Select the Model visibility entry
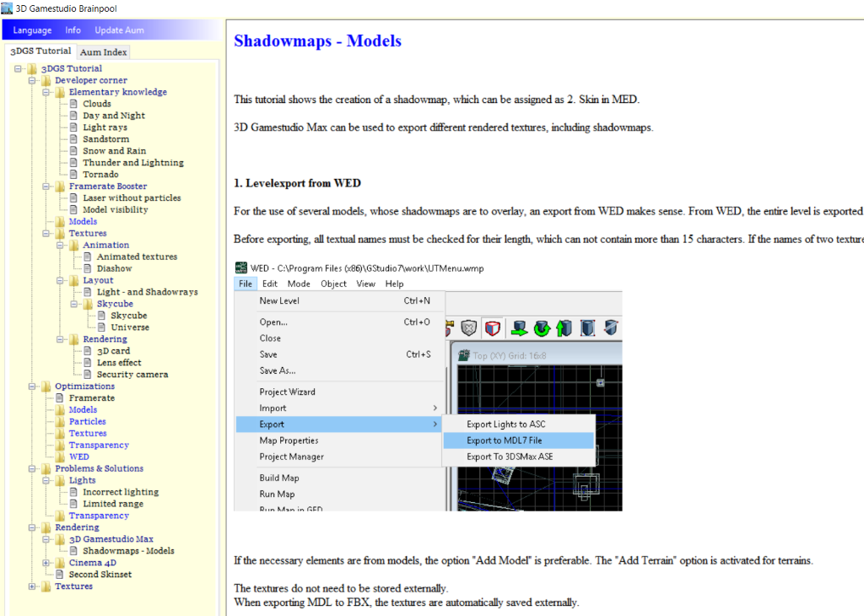864x616 pixels. [115, 210]
